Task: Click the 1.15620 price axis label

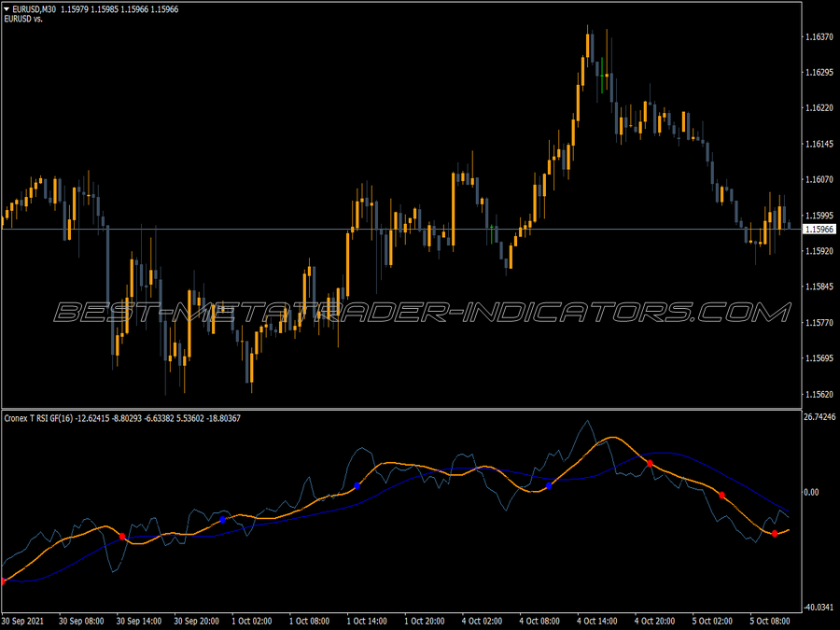Action: [x=819, y=394]
